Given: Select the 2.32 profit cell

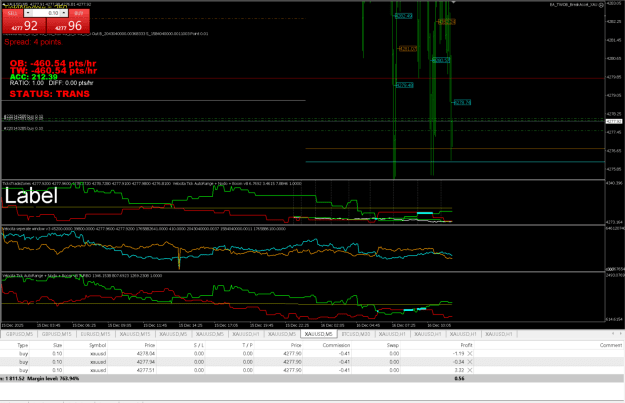Looking at the screenshot, I should click(460, 370).
